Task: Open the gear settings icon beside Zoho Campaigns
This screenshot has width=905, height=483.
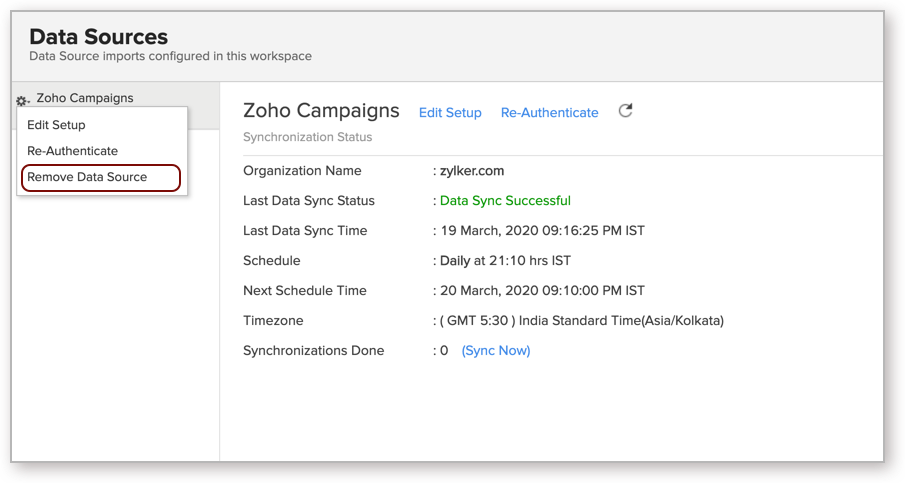Action: (x=23, y=101)
